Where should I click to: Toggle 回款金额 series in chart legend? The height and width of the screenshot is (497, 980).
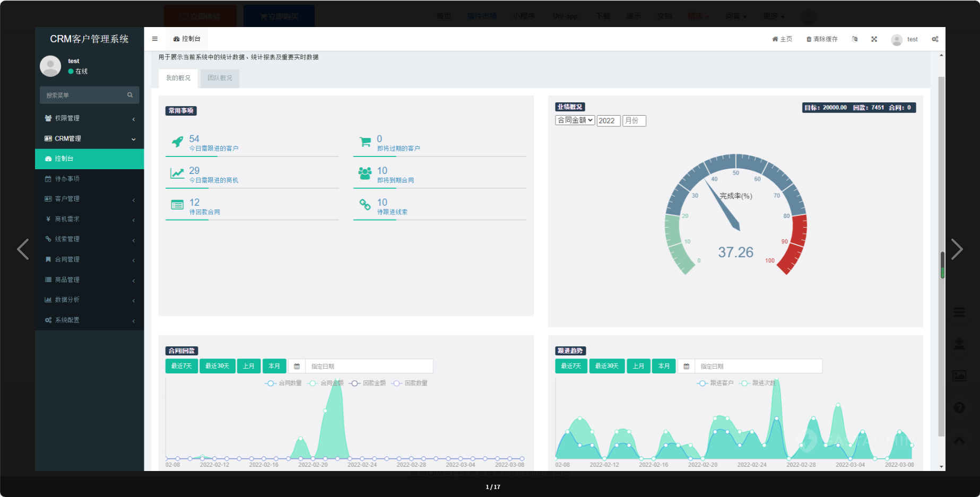point(367,383)
